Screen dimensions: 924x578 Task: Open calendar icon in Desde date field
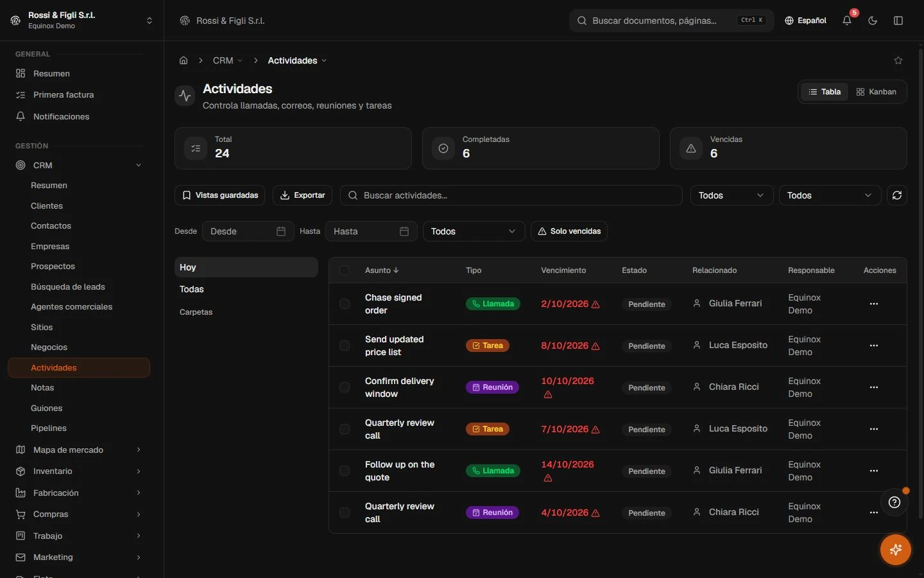pyautogui.click(x=281, y=231)
